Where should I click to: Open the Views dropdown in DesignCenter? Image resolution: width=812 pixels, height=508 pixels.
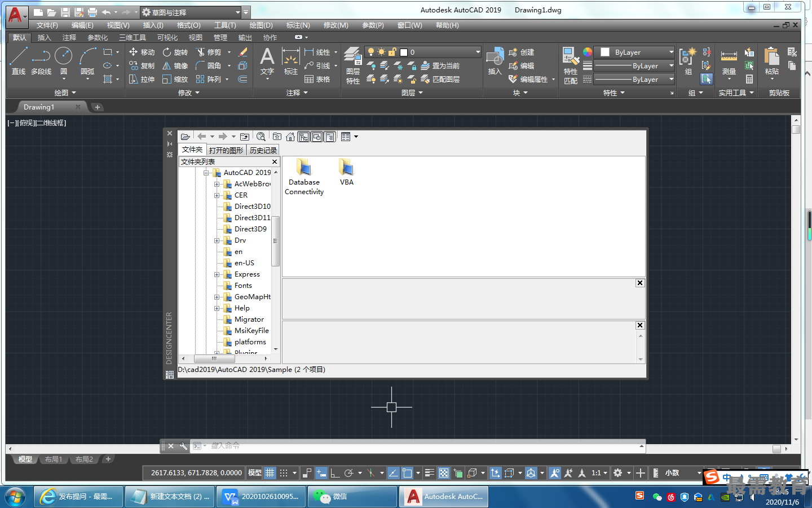[x=356, y=137]
